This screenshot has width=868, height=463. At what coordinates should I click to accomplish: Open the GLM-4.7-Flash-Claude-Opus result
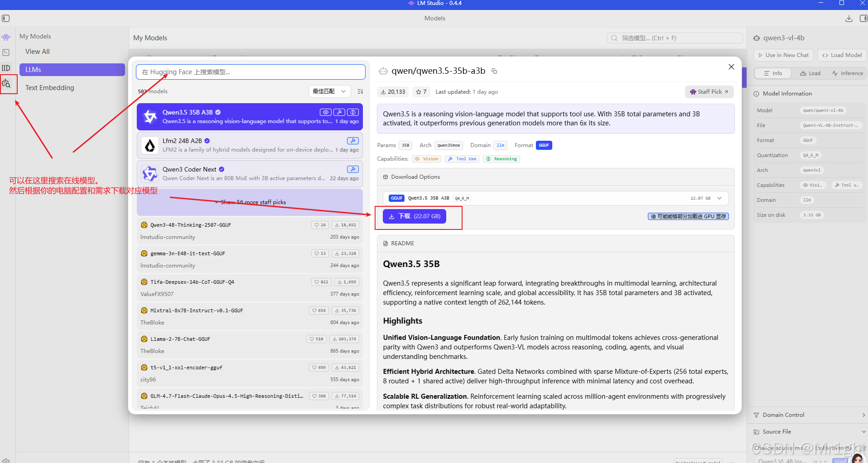pyautogui.click(x=250, y=400)
